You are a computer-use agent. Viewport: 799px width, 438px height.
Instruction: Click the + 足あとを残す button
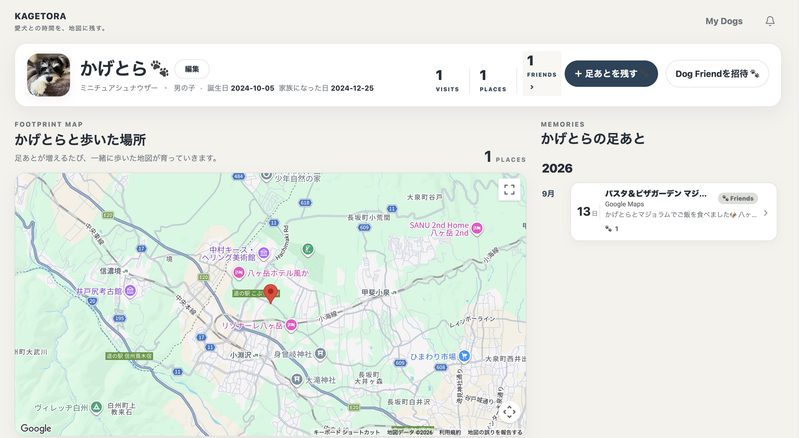[x=611, y=74]
